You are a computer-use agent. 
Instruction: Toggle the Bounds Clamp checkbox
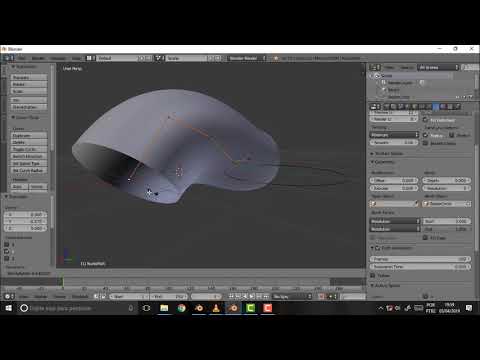pos(425,143)
